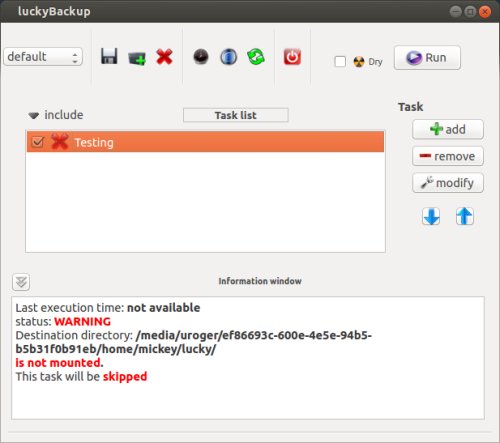Move task up with blue arrow

464,216
